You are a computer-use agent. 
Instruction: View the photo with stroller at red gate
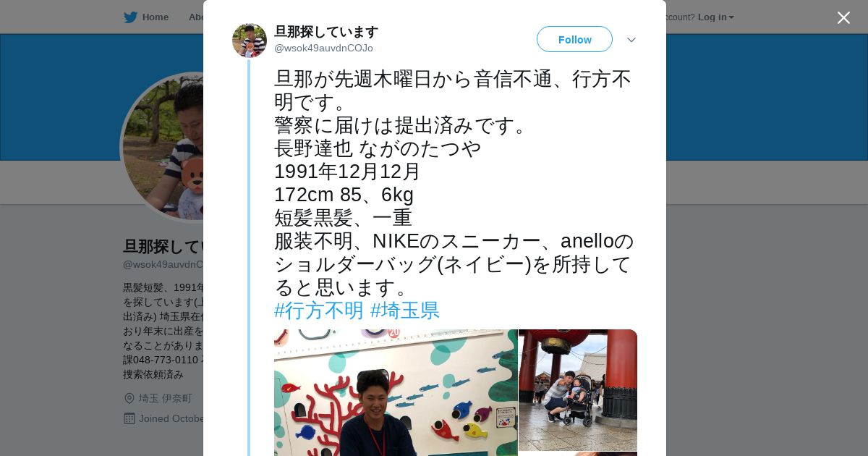point(578,389)
